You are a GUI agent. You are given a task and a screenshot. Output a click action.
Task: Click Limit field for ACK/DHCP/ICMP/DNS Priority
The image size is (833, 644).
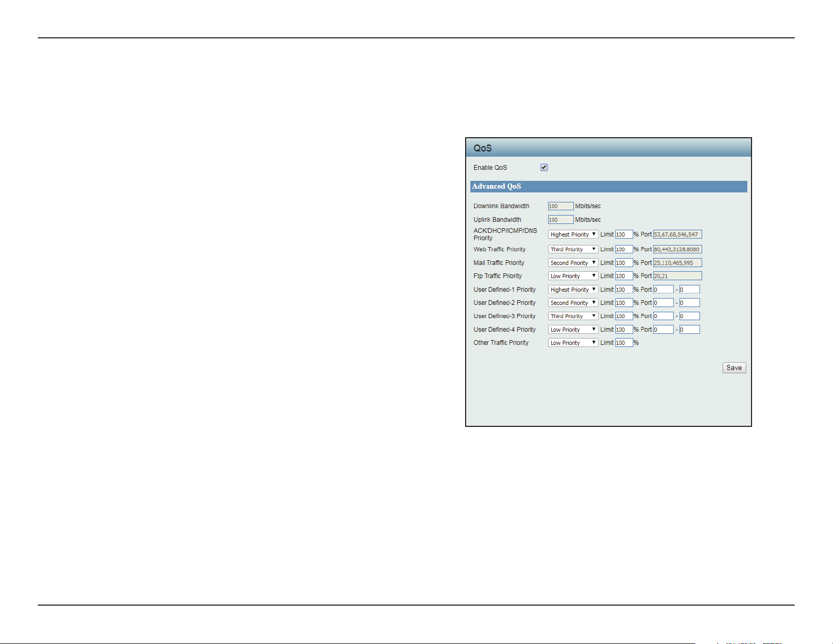click(x=624, y=234)
